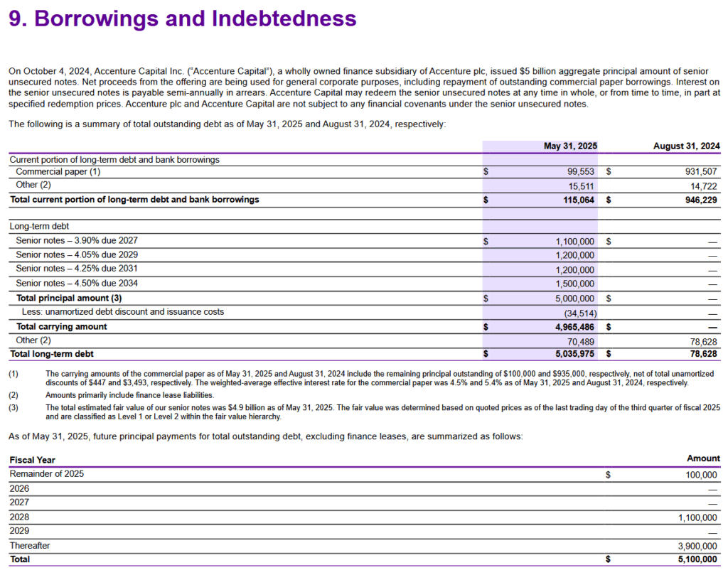Click the payments total 5,100,000
This screenshot has height=570, width=728.
(x=697, y=559)
